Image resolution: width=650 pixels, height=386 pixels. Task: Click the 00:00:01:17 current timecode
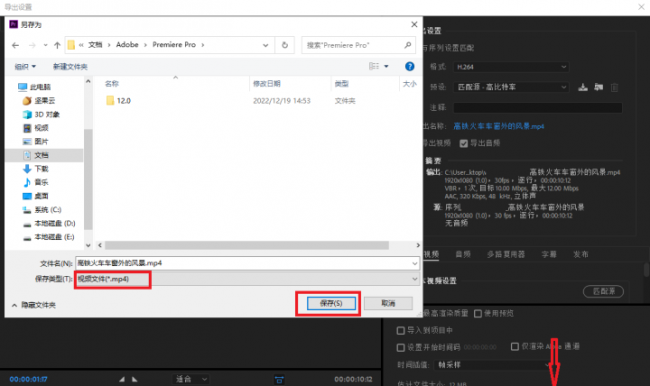coord(29,379)
